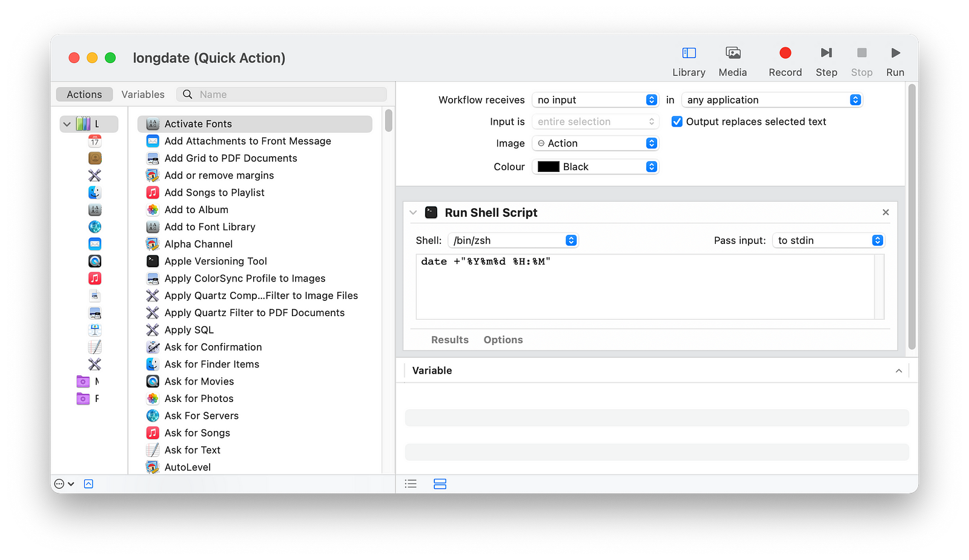The image size is (969, 560).
Task: Select the Contacts category in the sidebar
Action: 95,158
